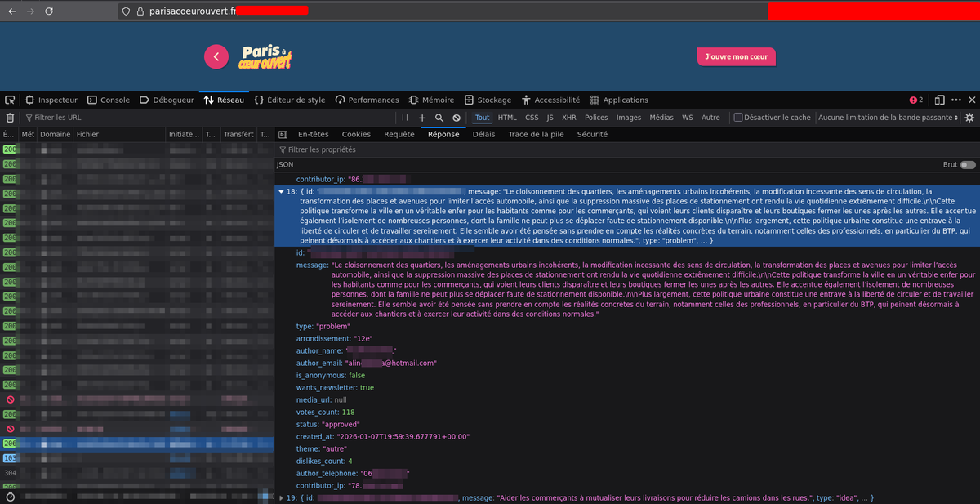Switch to Cookies tab
Screen dimensions: 980x504
356,134
